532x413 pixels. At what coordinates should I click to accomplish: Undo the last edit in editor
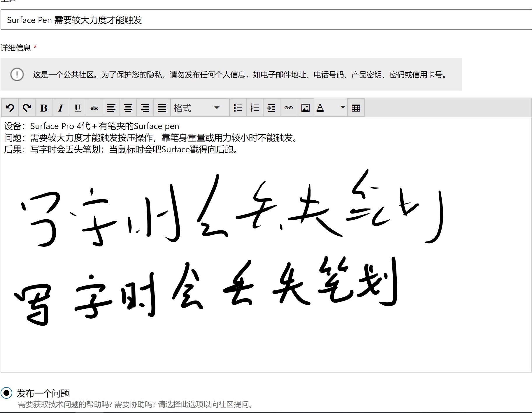pyautogui.click(x=10, y=108)
